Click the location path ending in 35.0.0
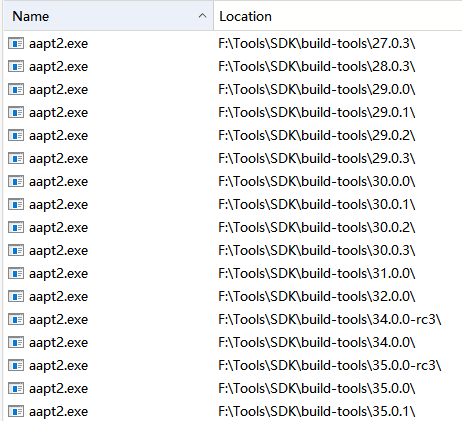The width and height of the screenshot is (462, 421). click(317, 388)
